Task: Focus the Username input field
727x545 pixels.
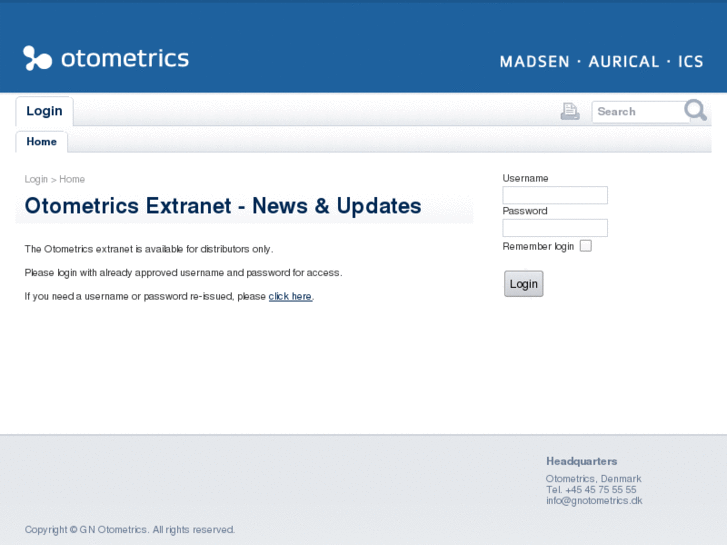Action: coord(555,195)
